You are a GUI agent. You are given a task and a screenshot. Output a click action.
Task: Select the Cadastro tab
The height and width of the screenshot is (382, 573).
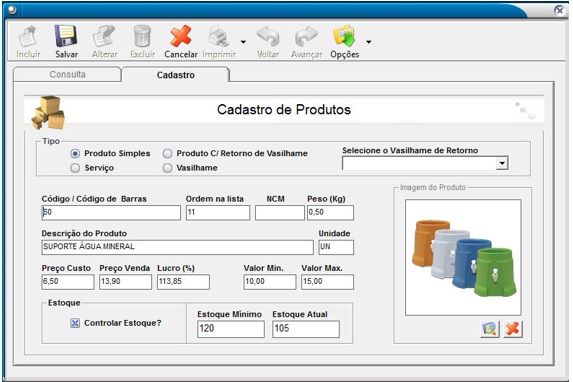point(176,75)
